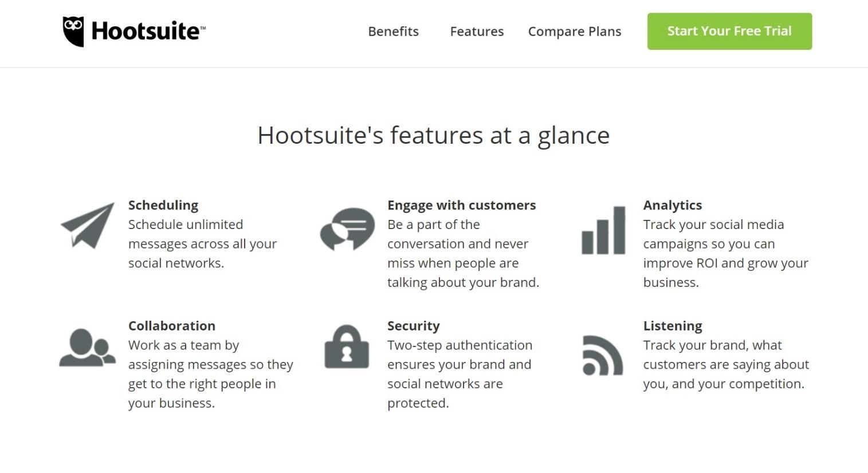This screenshot has height=473, width=868.
Task: Click the Collaboration people icon
Action: (88, 347)
